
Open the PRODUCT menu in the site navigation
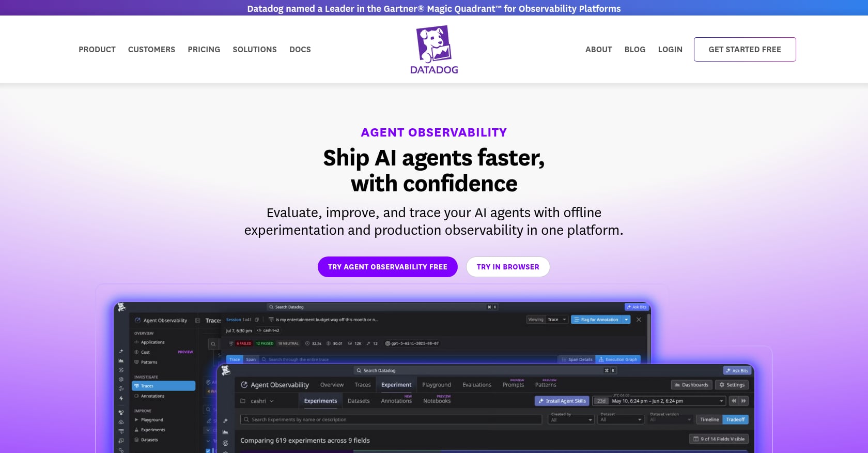pos(97,50)
